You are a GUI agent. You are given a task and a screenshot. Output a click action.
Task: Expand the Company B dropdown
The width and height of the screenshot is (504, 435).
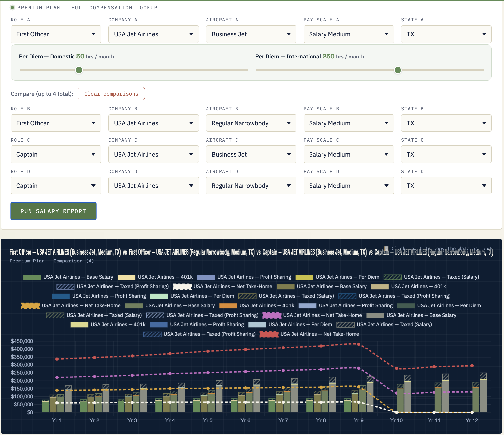(x=154, y=123)
